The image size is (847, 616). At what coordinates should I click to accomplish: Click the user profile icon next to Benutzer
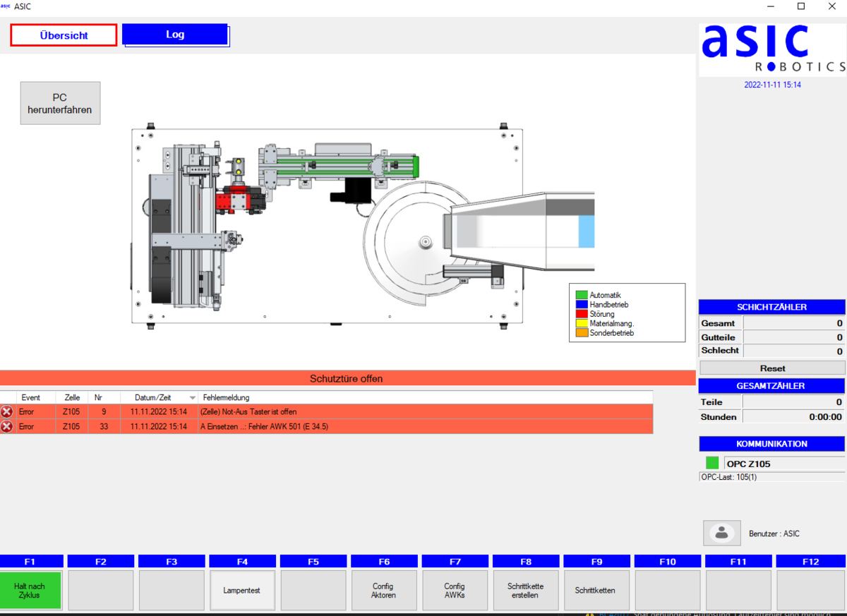721,533
